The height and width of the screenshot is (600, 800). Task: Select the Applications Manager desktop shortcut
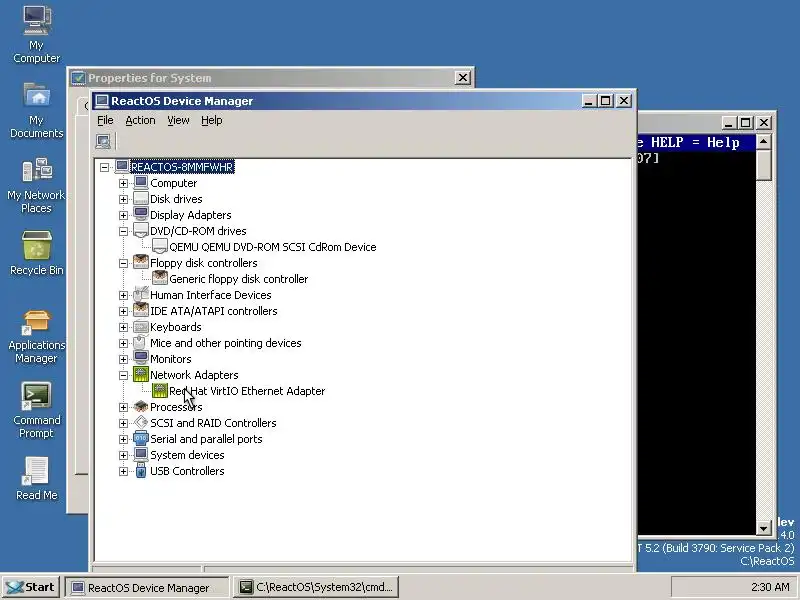coord(37,321)
